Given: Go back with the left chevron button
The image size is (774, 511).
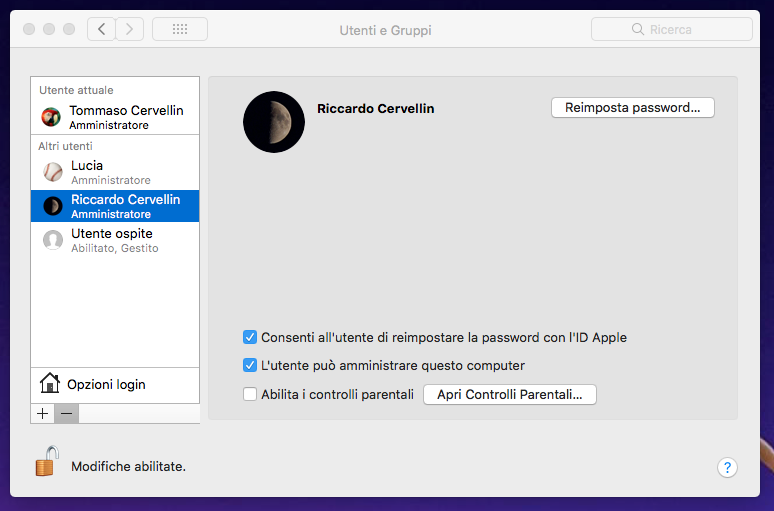Looking at the screenshot, I should tap(102, 30).
